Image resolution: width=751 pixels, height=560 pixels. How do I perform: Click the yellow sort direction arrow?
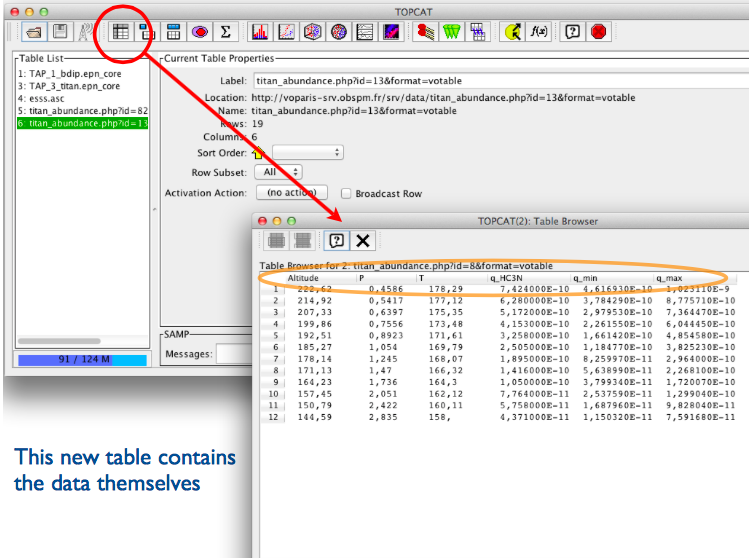pyautogui.click(x=258, y=153)
